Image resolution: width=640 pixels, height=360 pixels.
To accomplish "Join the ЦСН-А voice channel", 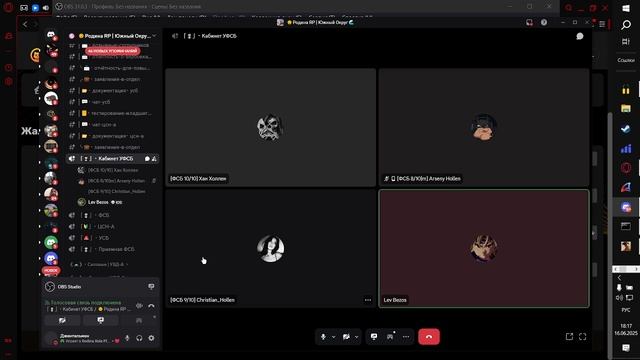I will [x=113, y=227].
